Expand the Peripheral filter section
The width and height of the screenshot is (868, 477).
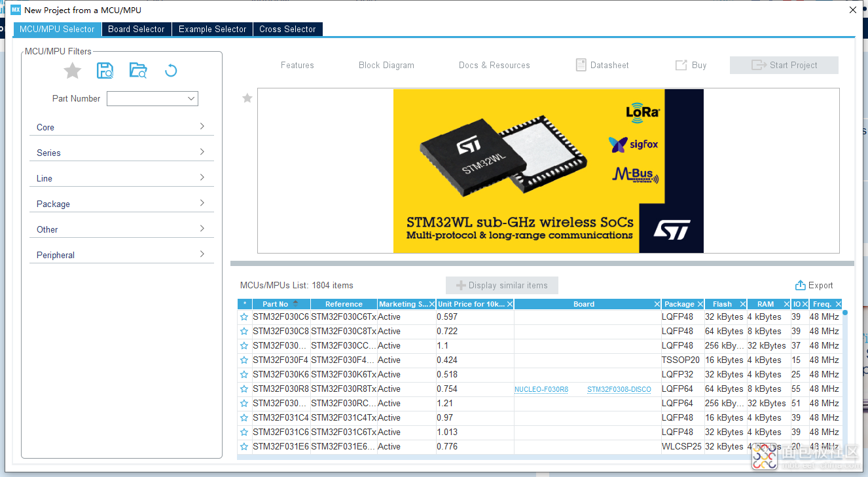pyautogui.click(x=122, y=255)
